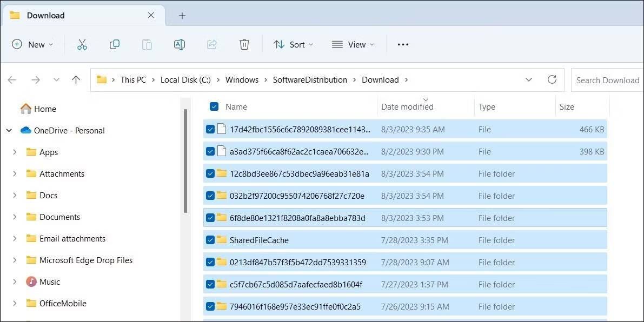
Task: Delete selected items using the trash icon
Action: 244,44
